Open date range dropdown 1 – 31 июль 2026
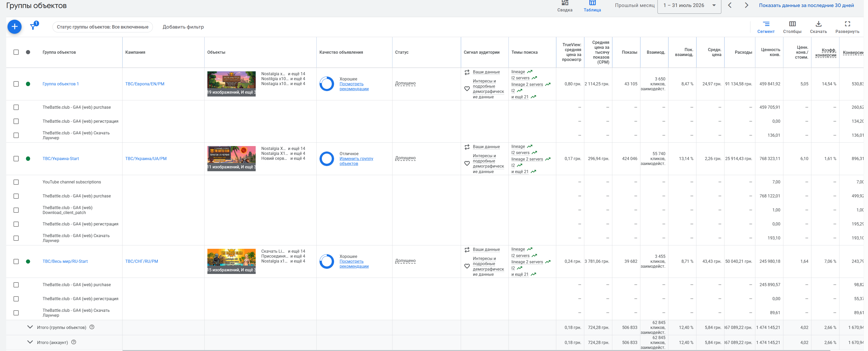This screenshot has width=868, height=351. coord(689,6)
